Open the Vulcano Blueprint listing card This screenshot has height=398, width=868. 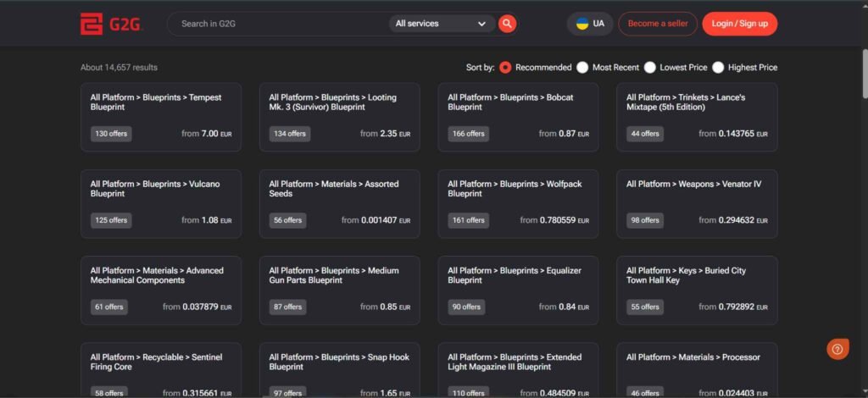point(161,203)
